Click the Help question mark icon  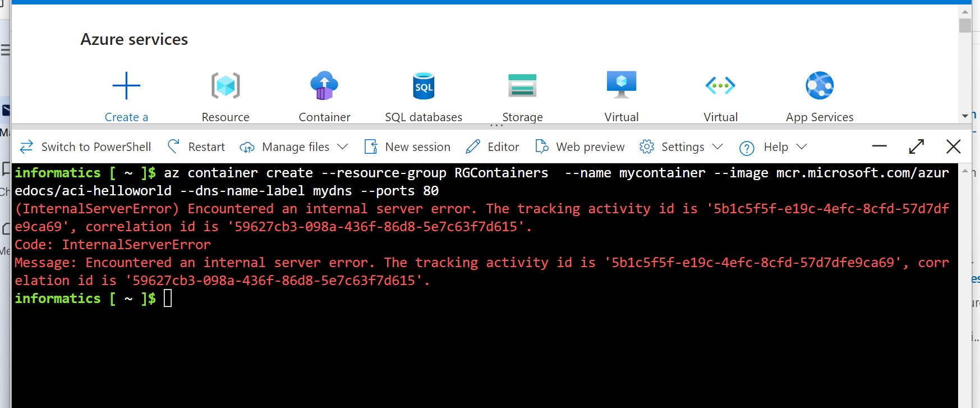coord(747,148)
